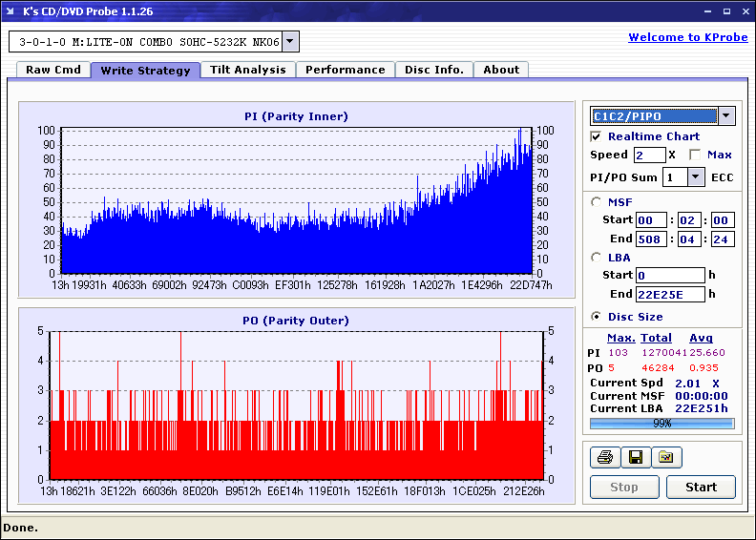Screen dimensions: 756x540
Task: Click the Speed input field
Action: pos(649,155)
